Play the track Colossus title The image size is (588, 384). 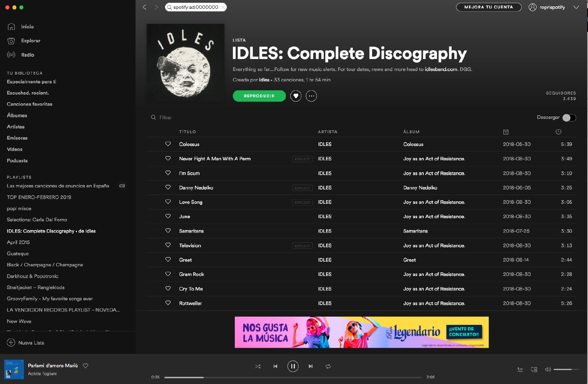coord(189,144)
